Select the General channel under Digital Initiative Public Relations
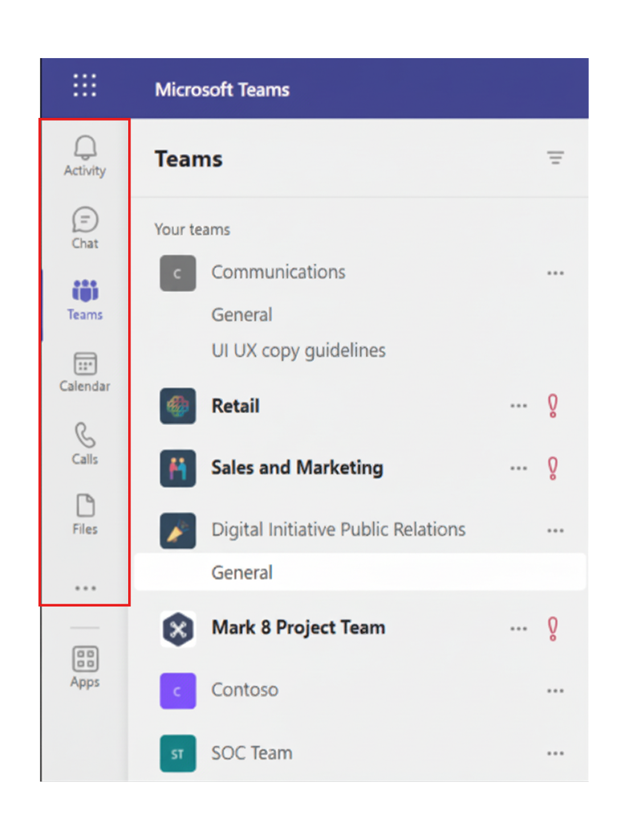 coord(242,572)
